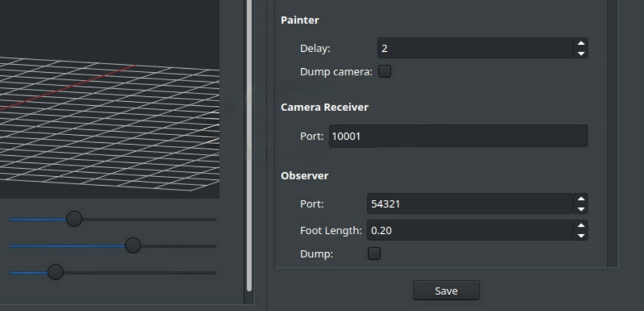Click the bottom slider handle
The image size is (644, 311).
(55, 272)
